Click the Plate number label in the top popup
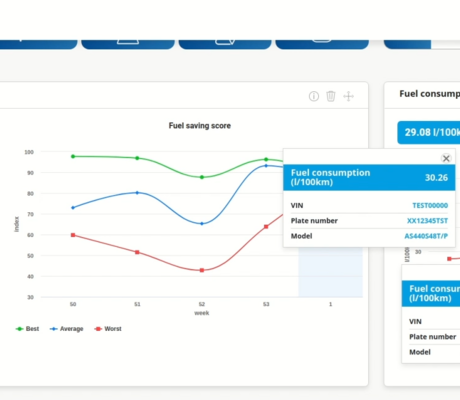 tap(314, 221)
